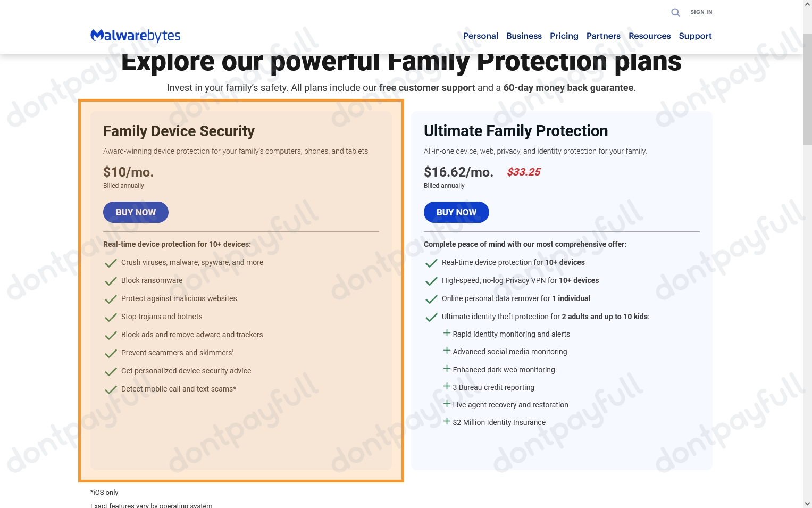Click the SIGN IN link
The width and height of the screenshot is (812, 508).
tap(701, 12)
